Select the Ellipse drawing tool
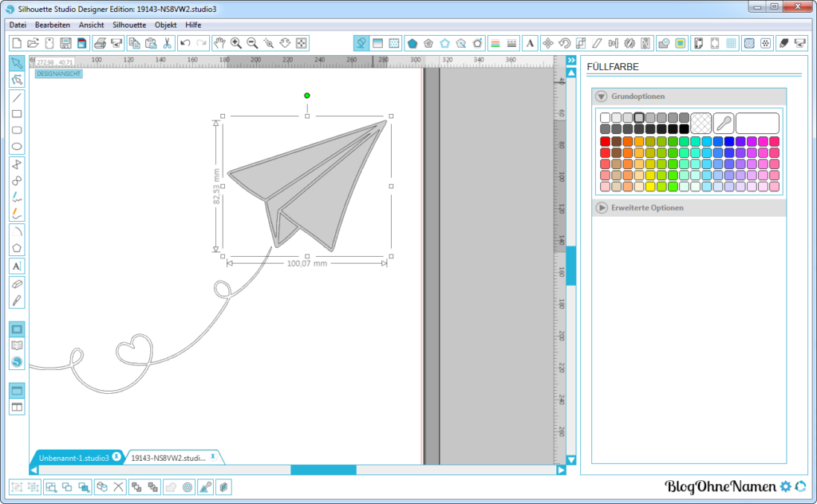Image resolution: width=817 pixels, height=504 pixels. pos(17,147)
